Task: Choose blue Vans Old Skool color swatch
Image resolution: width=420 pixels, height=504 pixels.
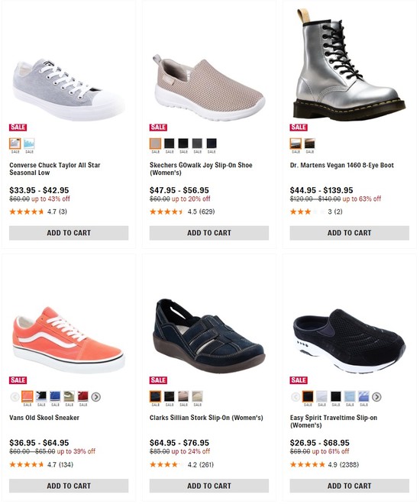Action: tap(56, 398)
